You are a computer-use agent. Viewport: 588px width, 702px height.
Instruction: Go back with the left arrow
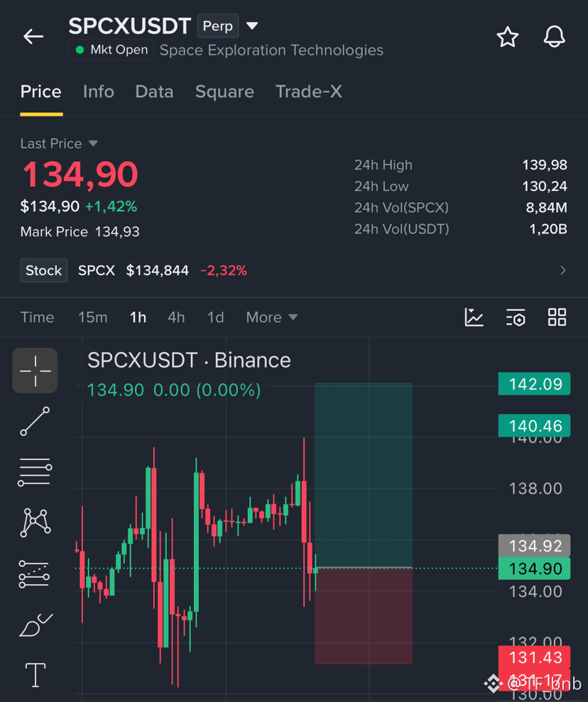pos(33,37)
